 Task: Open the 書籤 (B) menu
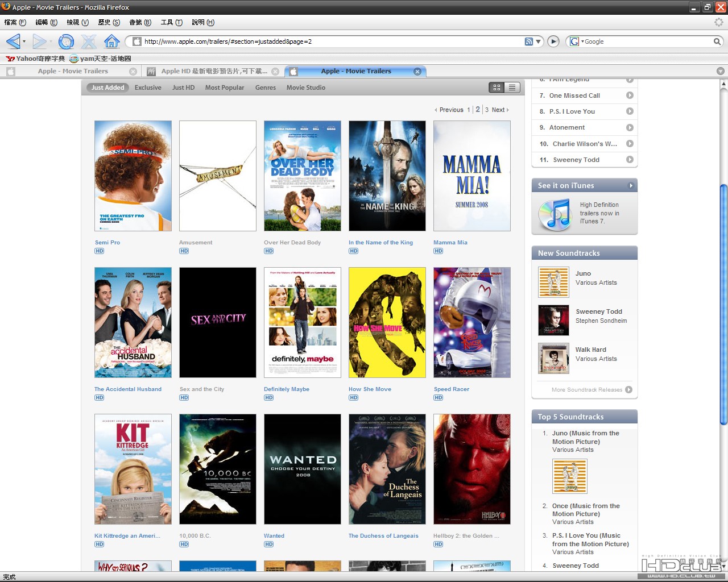140,22
